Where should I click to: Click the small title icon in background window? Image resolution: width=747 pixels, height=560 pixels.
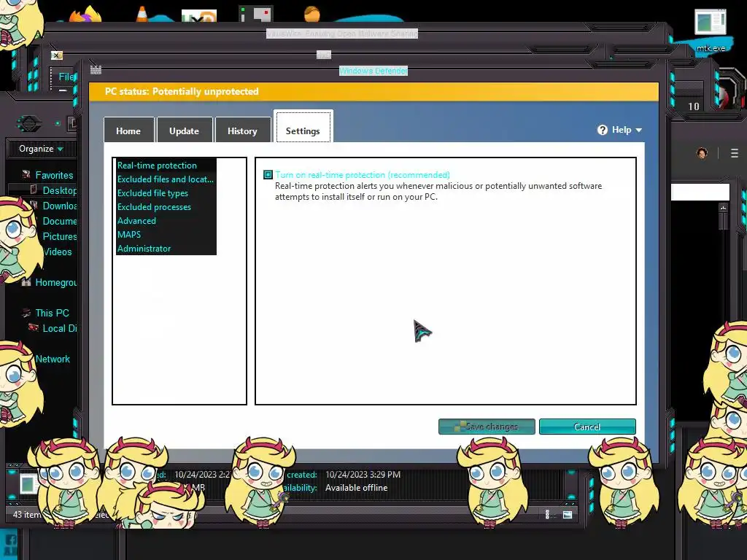pos(57,55)
